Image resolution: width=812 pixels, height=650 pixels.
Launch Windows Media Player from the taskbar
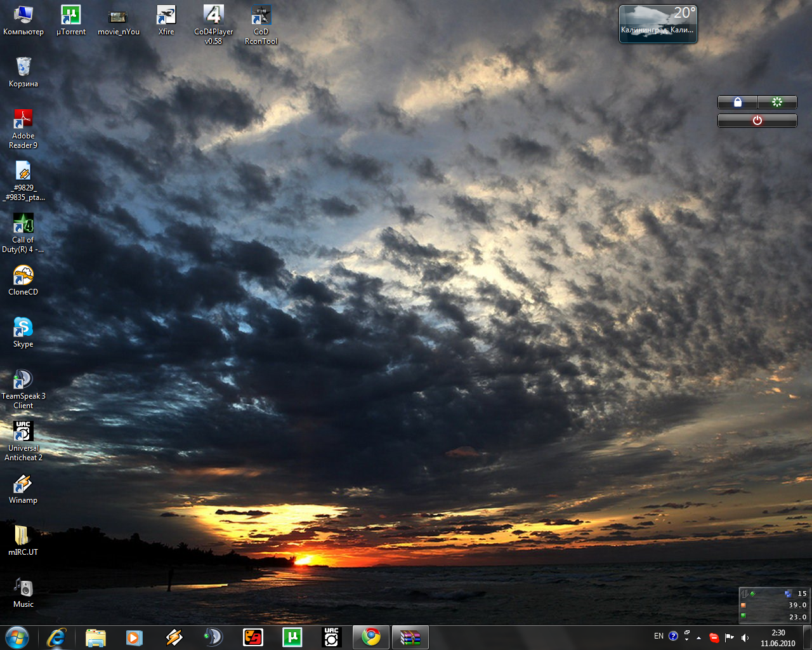click(x=134, y=637)
